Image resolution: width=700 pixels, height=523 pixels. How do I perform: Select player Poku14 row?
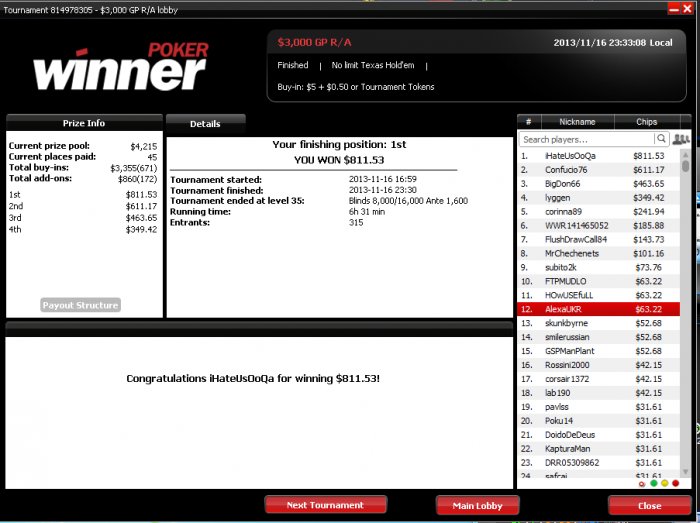(599, 420)
